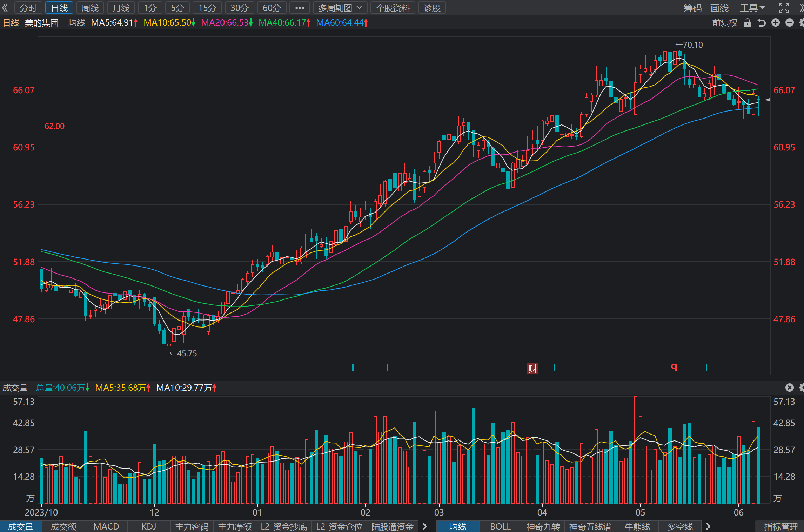Click the teal L marker near June

coord(708,368)
